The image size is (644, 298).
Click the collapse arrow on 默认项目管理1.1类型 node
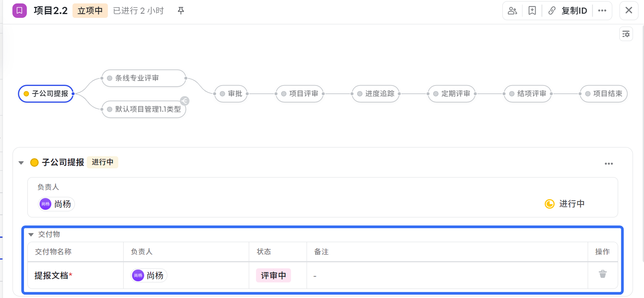(x=184, y=101)
